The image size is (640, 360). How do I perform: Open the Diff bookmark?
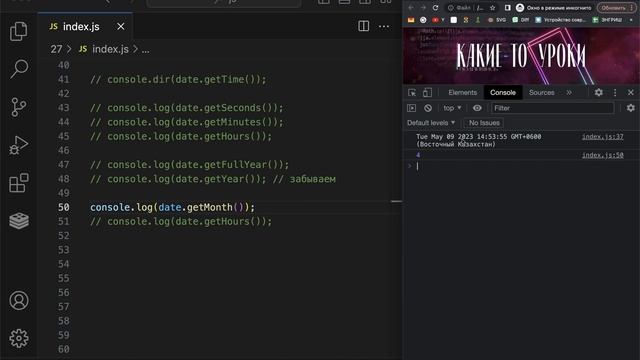click(x=520, y=20)
